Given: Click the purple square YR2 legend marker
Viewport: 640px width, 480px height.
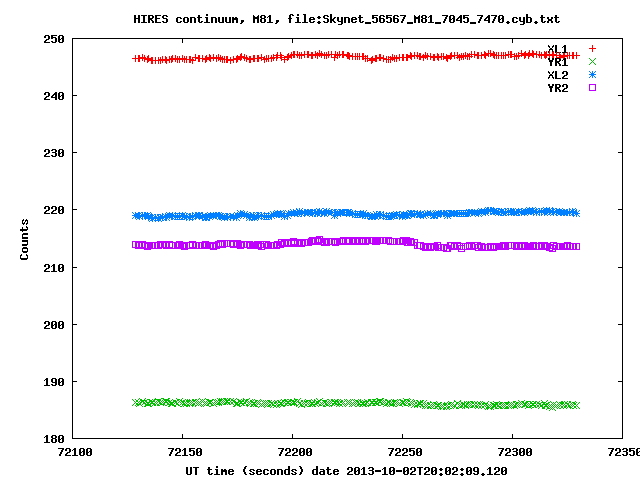Looking at the screenshot, I should (x=592, y=87).
